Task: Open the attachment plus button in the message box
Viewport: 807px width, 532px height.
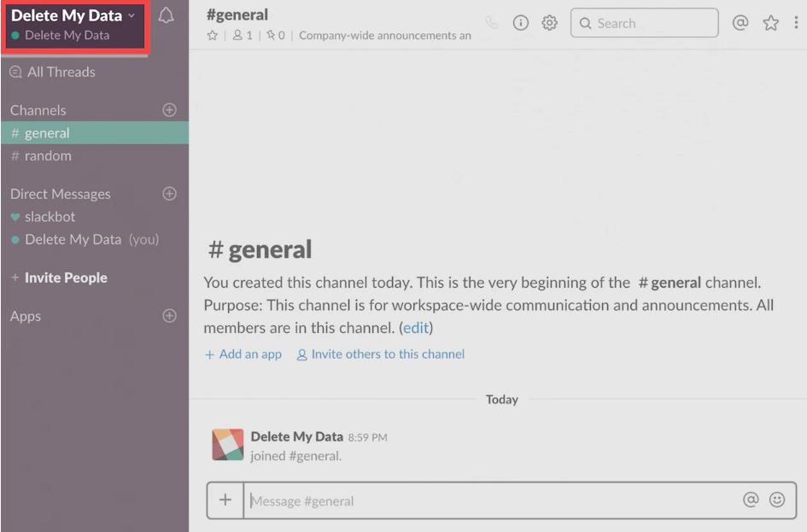Action: point(225,500)
